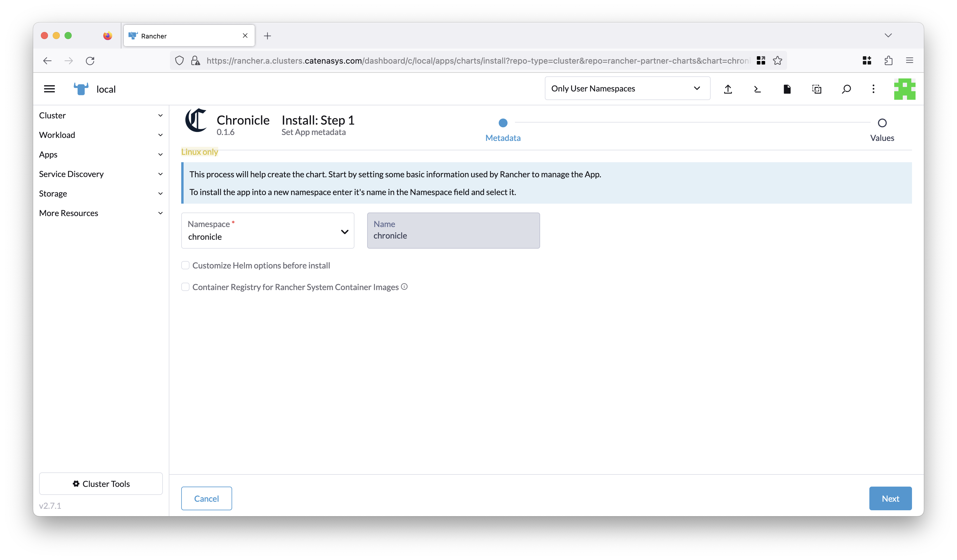This screenshot has height=560, width=957.
Task: Click the Name field containing chronicle
Action: [453, 231]
